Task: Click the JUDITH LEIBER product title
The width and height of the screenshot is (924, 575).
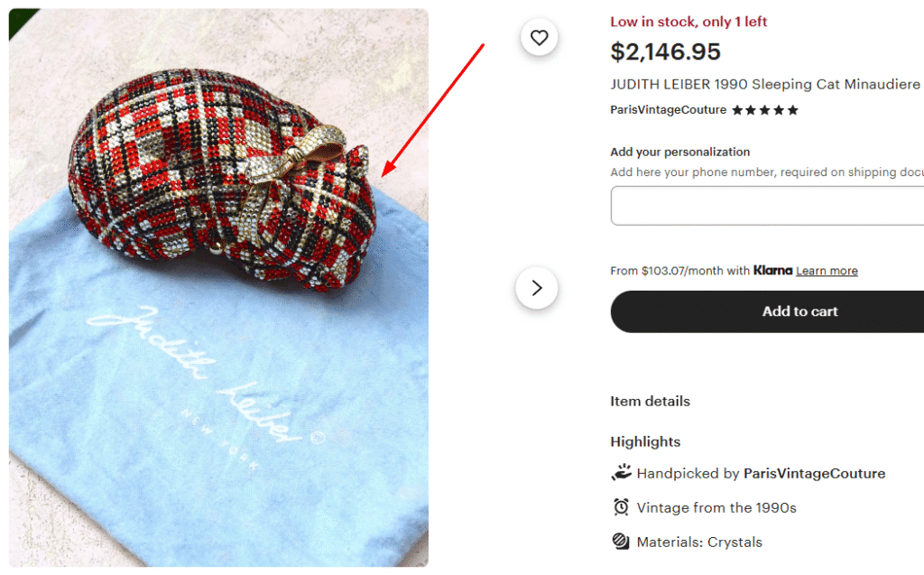Action: coord(765,84)
